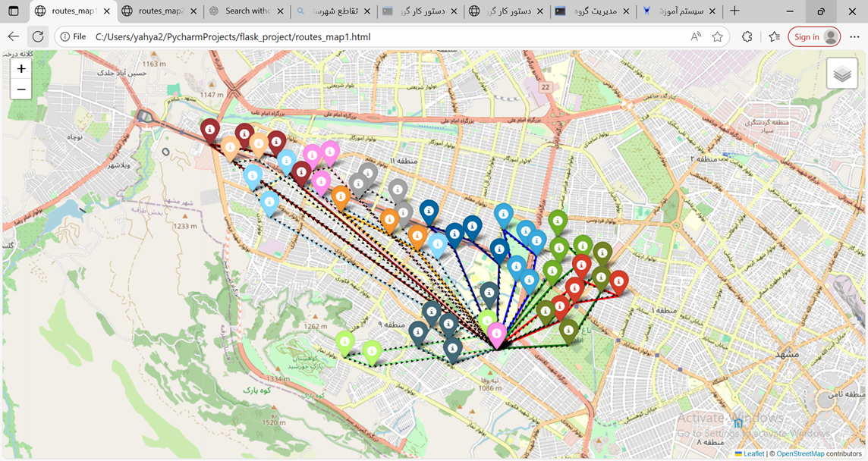Click the pink marker where routes converge
The width and height of the screenshot is (868, 461).
[x=497, y=334]
